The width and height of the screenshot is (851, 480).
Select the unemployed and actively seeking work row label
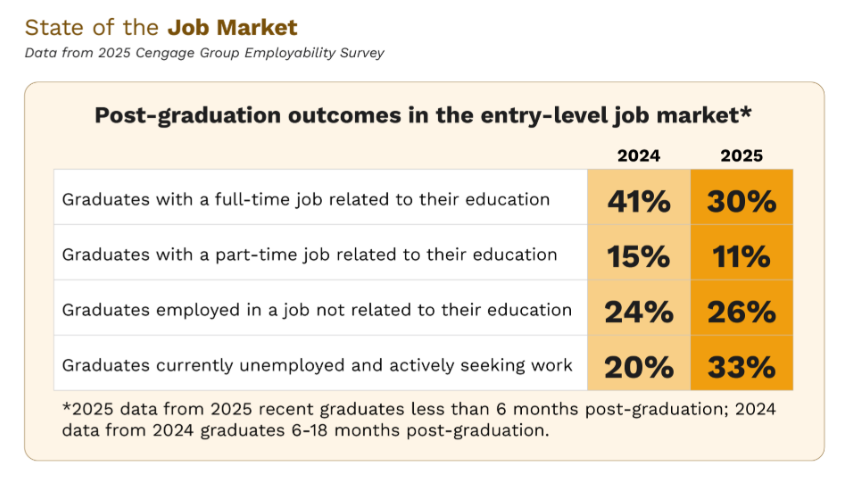[317, 364]
